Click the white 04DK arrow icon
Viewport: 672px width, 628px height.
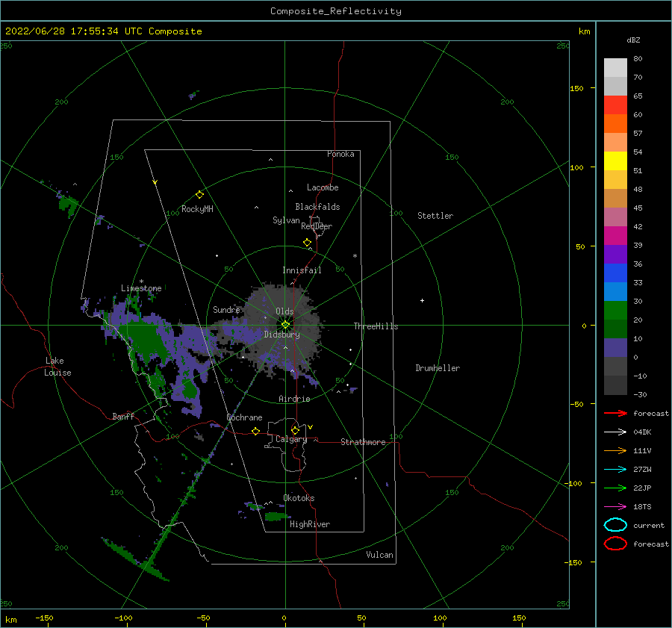click(x=615, y=432)
